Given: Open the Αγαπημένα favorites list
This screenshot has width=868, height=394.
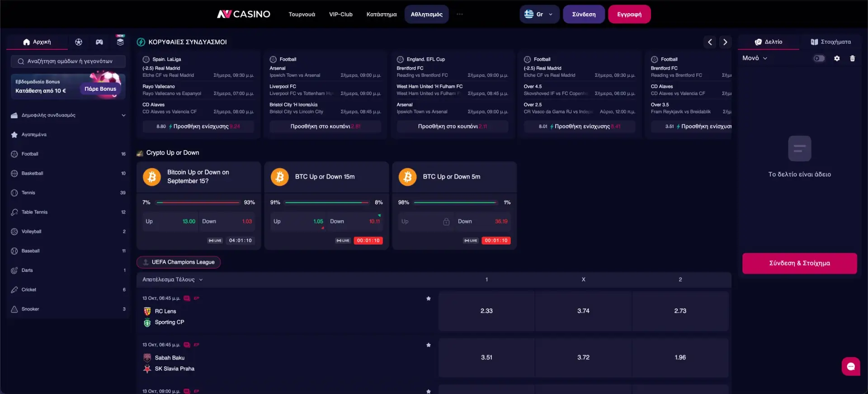Looking at the screenshot, I should pyautogui.click(x=68, y=135).
